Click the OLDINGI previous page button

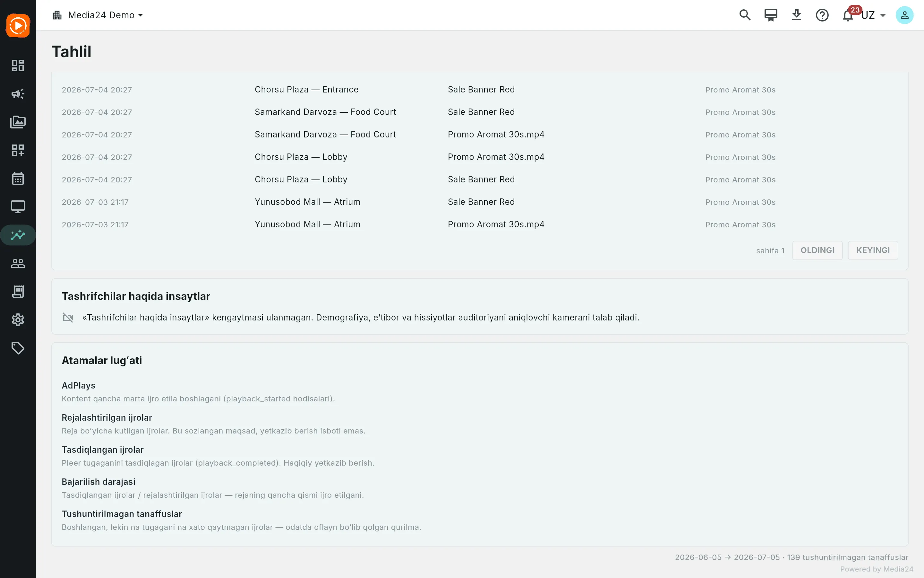817,250
